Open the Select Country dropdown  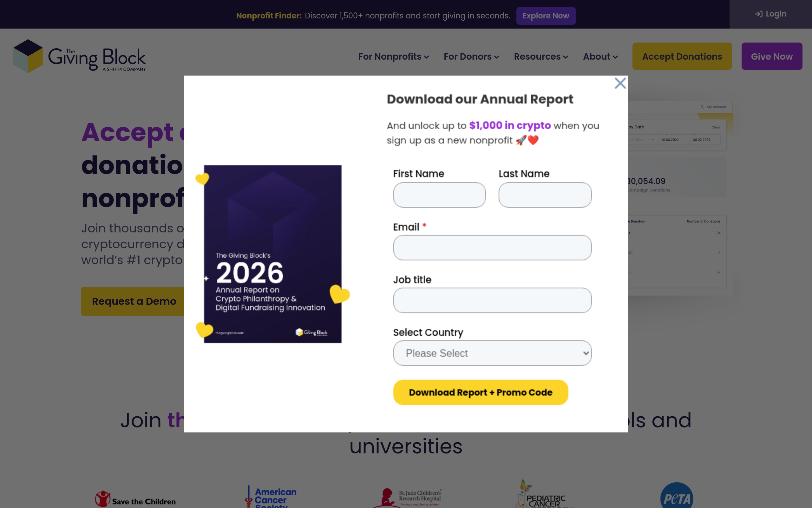point(492,353)
